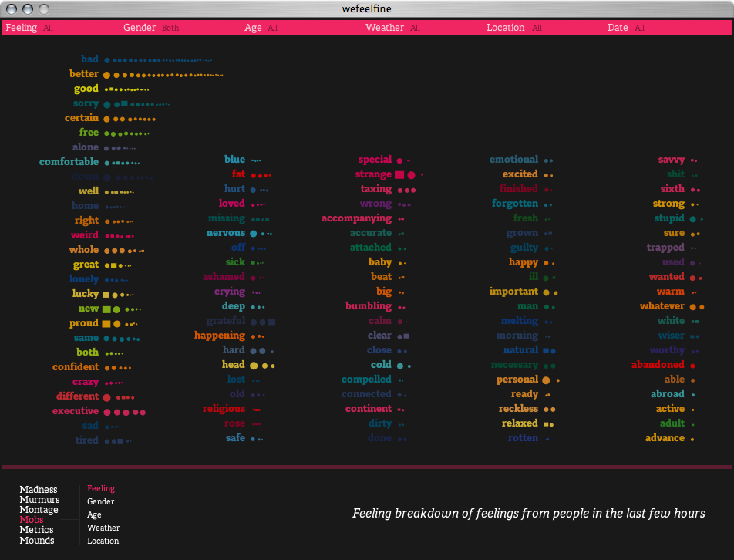Choose the Gender mob breakdown in submenu
The width and height of the screenshot is (734, 560).
tap(100, 502)
